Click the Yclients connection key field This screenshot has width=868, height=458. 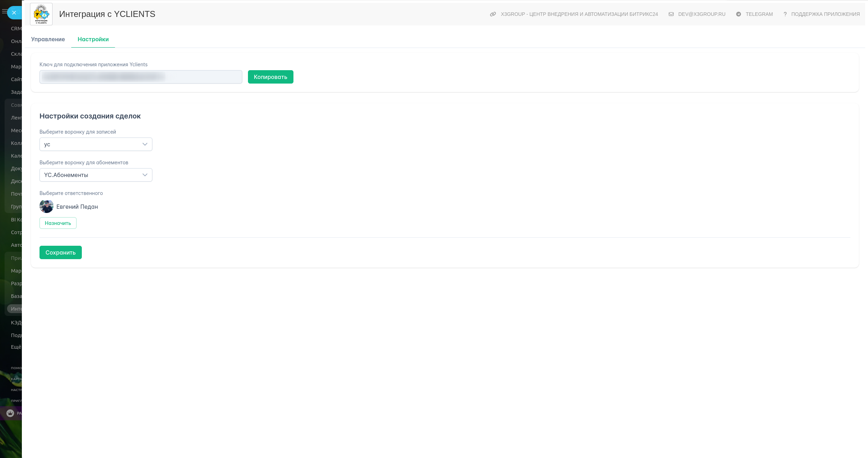click(x=140, y=77)
